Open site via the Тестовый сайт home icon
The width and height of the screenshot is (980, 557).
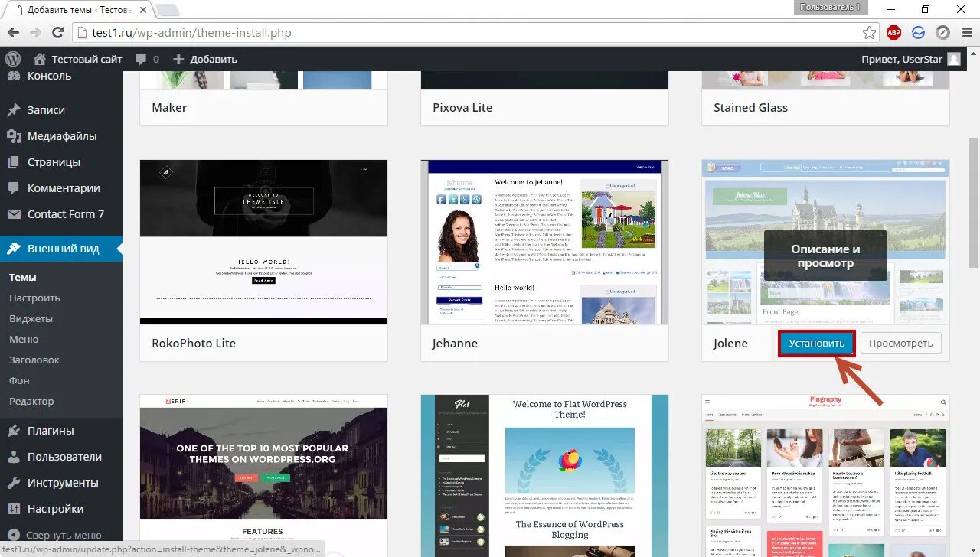(x=40, y=58)
